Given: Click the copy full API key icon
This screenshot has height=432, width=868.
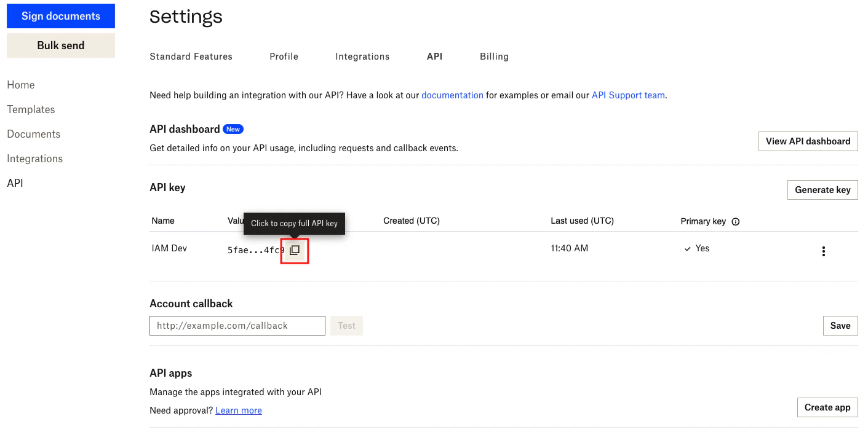Looking at the screenshot, I should coord(295,250).
